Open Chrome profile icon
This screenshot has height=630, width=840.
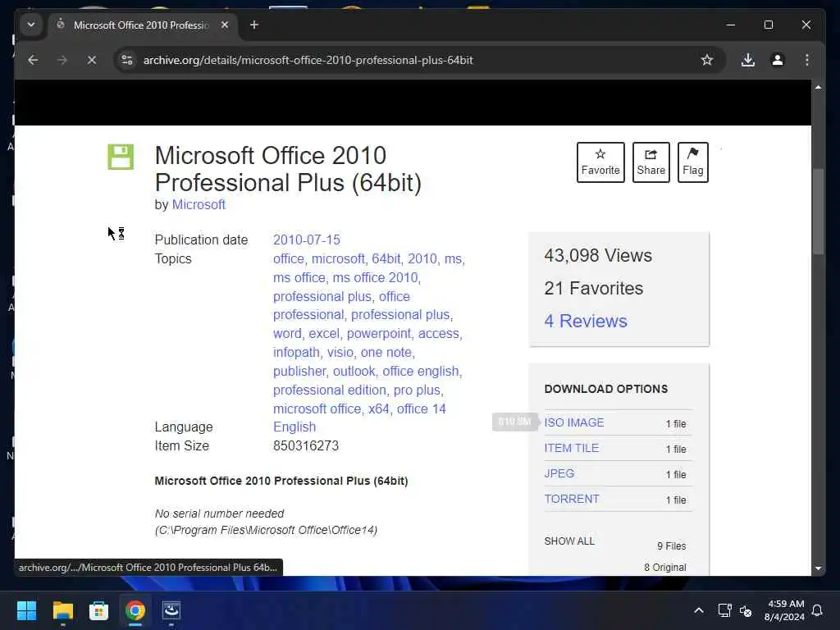pyautogui.click(x=778, y=60)
